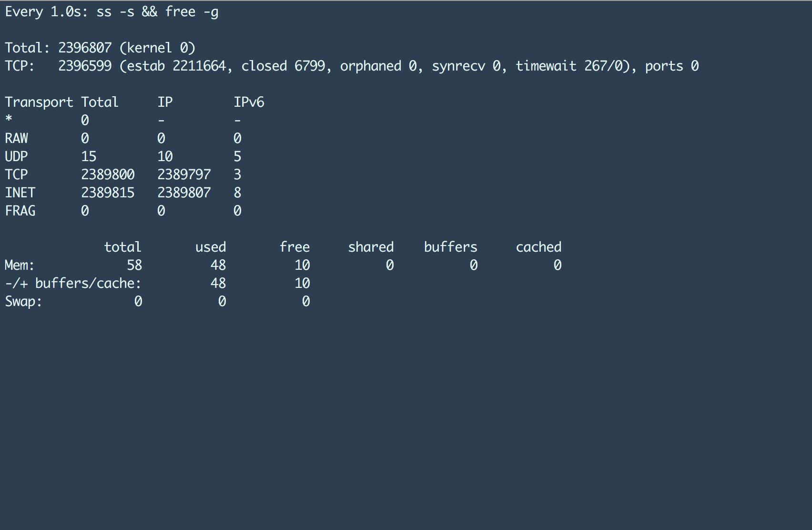812x530 pixels.
Task: Click the shared column header
Action: tap(371, 247)
